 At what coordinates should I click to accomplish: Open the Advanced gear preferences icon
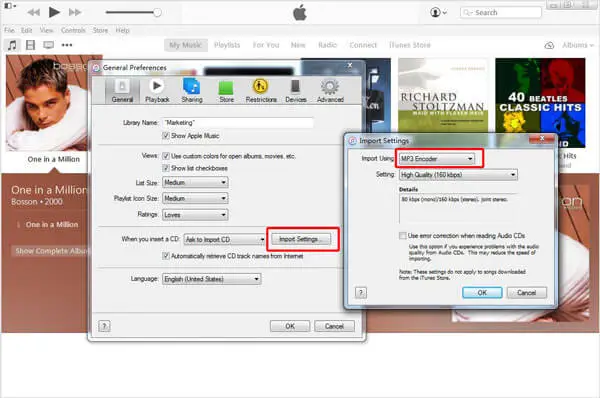tap(330, 86)
